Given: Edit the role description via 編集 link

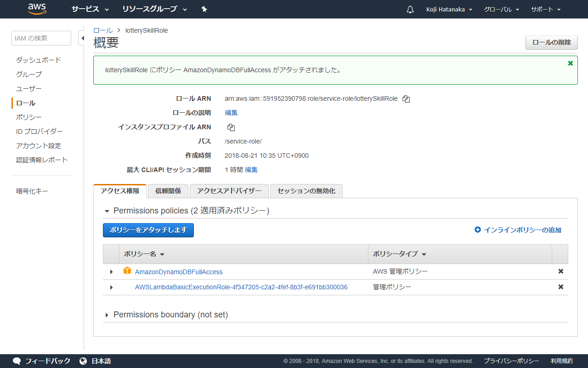Looking at the screenshot, I should coord(231,113).
